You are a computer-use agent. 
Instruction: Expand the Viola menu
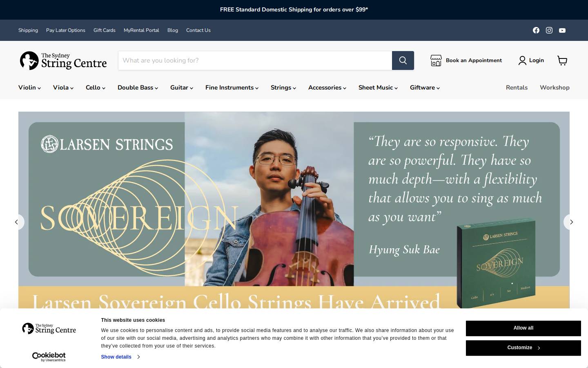(x=63, y=88)
